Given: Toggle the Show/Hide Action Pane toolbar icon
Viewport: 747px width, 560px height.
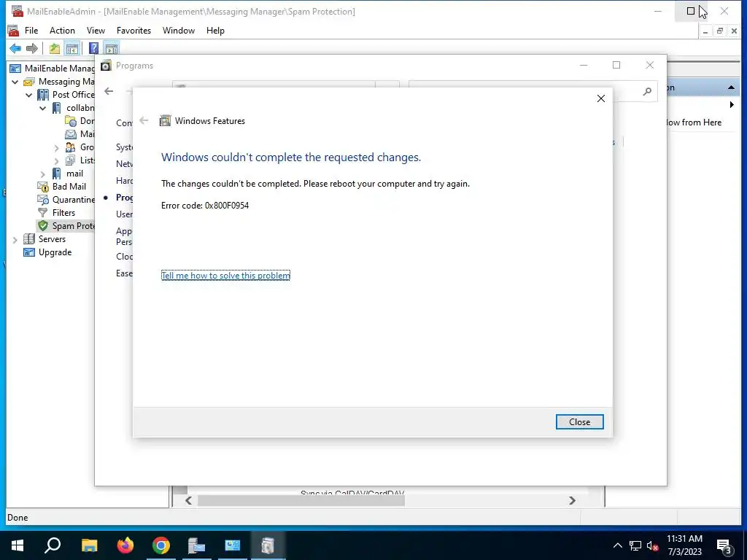Looking at the screenshot, I should [x=112, y=49].
